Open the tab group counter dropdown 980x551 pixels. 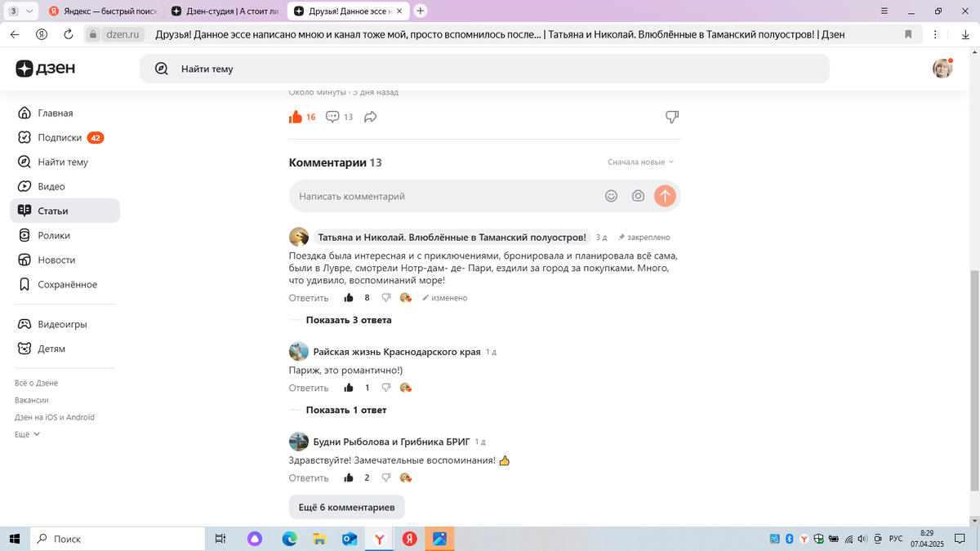tap(22, 11)
